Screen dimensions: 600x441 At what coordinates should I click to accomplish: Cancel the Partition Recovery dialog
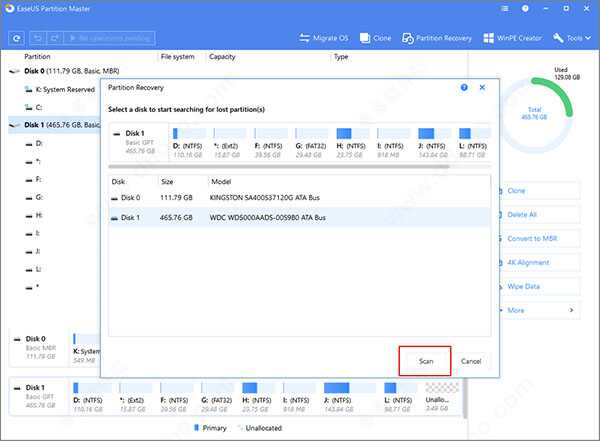click(471, 361)
